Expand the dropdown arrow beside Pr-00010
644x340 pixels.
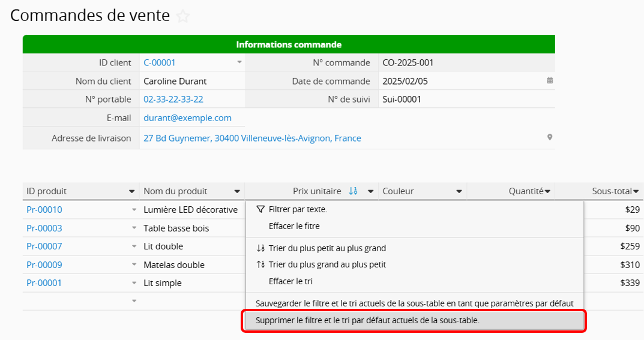click(x=134, y=210)
